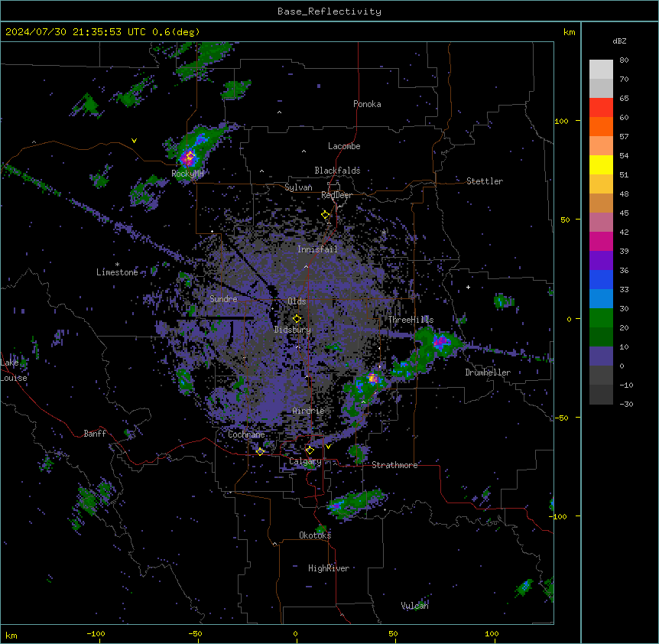Click the Lake Louise label
This screenshot has height=644, width=659.
(14, 370)
